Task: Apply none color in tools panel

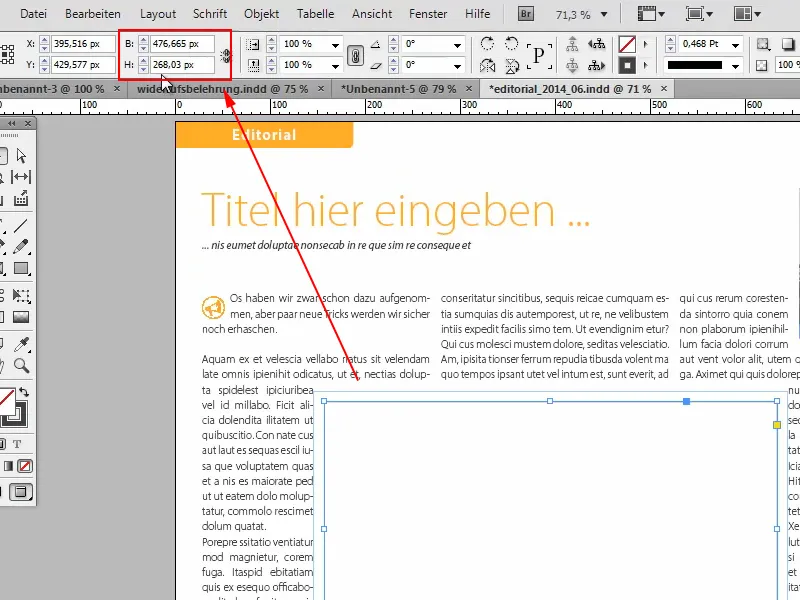Action: (x=24, y=466)
